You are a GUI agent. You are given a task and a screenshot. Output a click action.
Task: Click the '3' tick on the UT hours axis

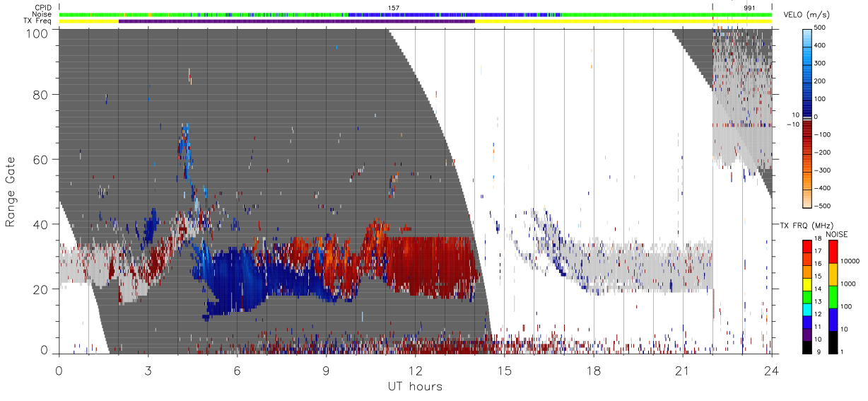coord(148,371)
